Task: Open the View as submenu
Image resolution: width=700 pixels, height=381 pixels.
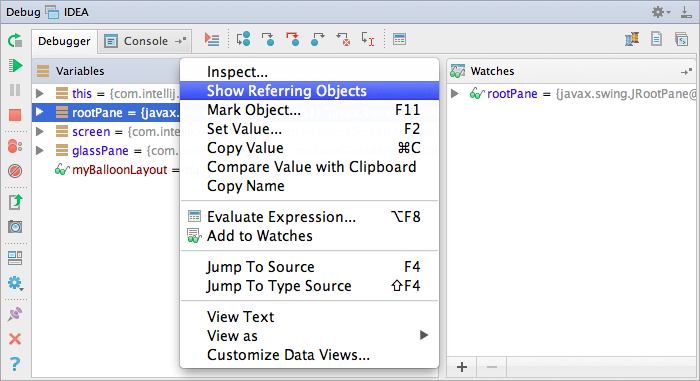Action: tap(309, 336)
